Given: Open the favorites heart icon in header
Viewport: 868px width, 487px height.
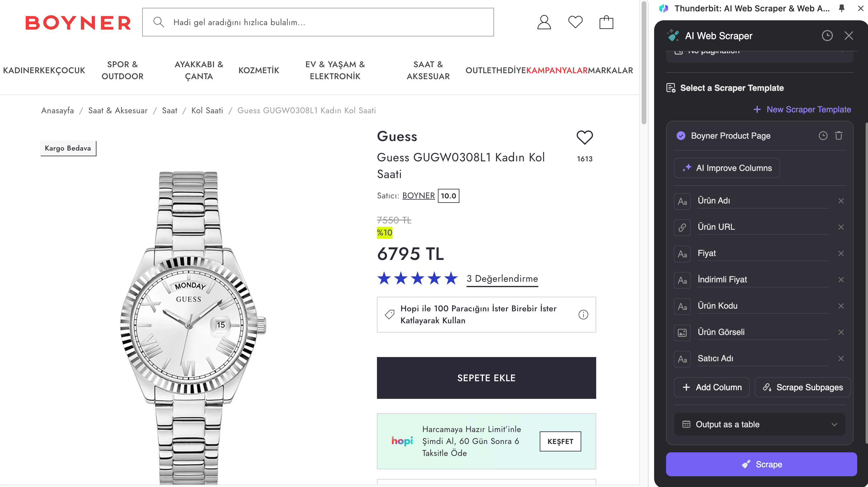Looking at the screenshot, I should pyautogui.click(x=575, y=22).
